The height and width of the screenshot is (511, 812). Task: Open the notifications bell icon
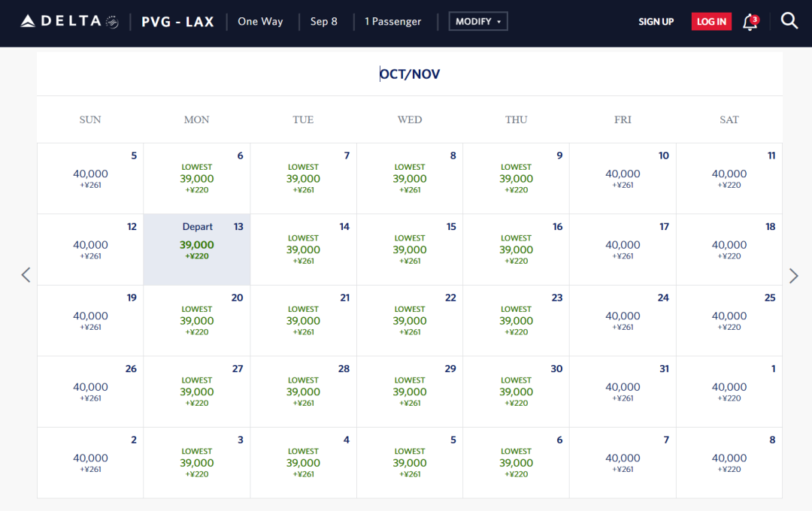tap(750, 22)
